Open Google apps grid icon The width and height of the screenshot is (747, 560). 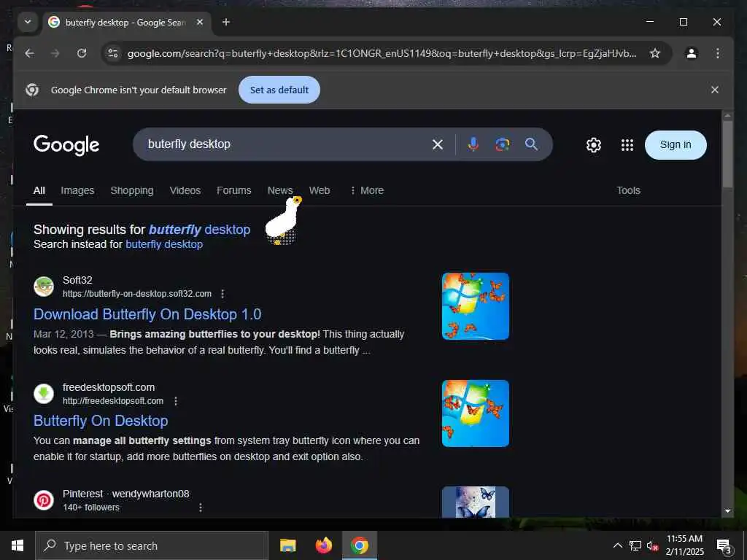(x=627, y=145)
